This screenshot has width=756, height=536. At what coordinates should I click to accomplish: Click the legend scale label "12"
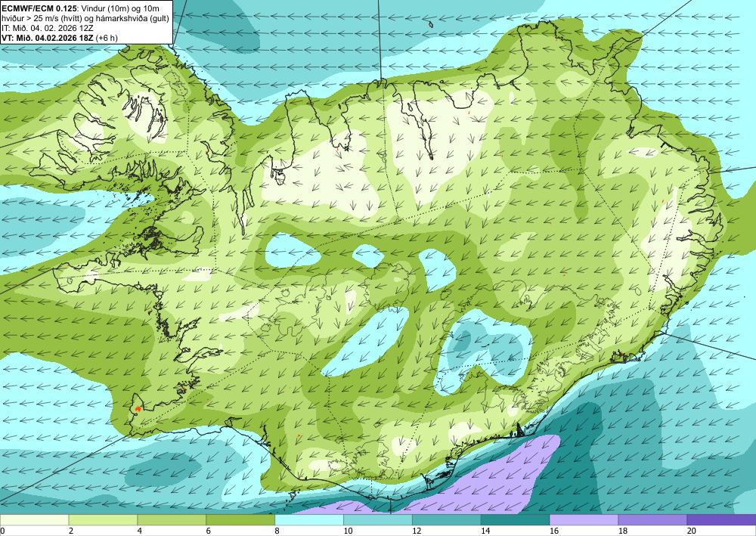(417, 531)
